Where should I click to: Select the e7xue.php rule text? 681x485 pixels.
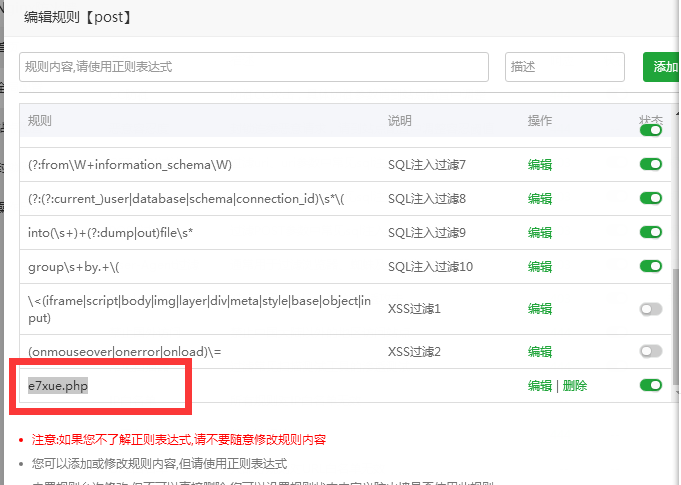pos(58,386)
